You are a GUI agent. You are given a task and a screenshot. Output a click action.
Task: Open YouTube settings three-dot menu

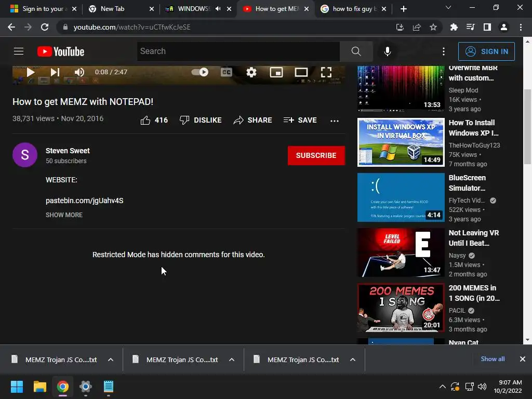coord(444,51)
